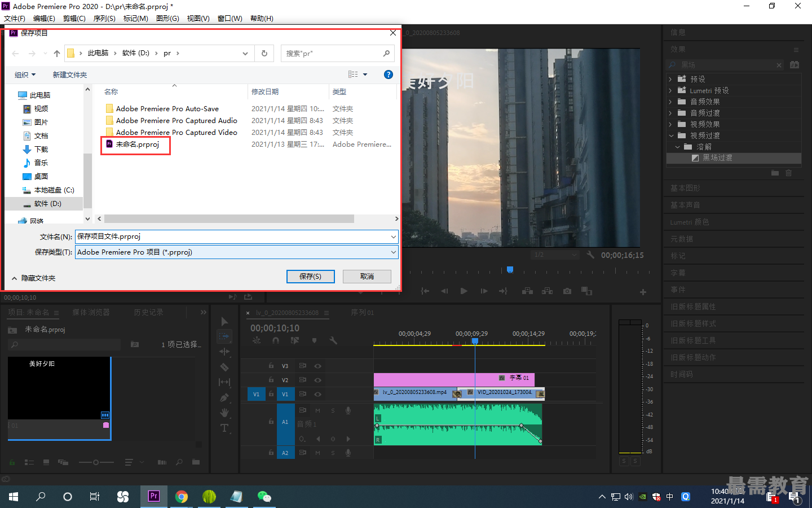Screen dimensions: 812x508
Task: Select the Track Select Forward tool
Action: click(224, 336)
